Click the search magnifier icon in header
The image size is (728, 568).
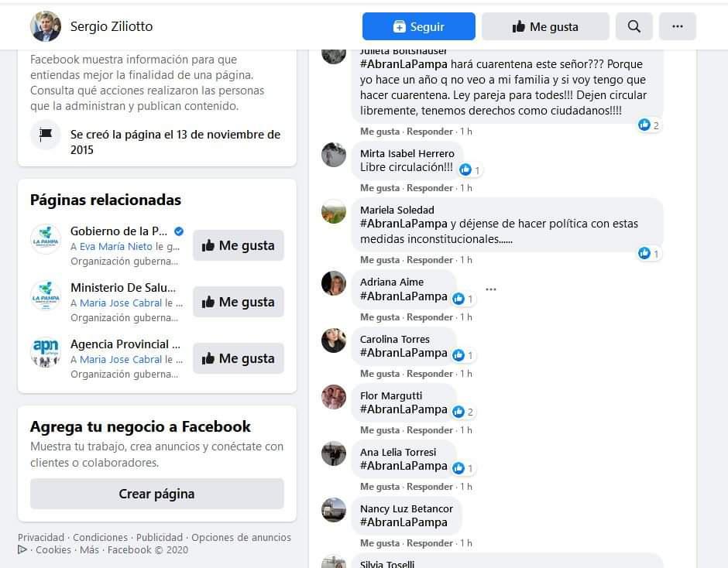pyautogui.click(x=634, y=26)
